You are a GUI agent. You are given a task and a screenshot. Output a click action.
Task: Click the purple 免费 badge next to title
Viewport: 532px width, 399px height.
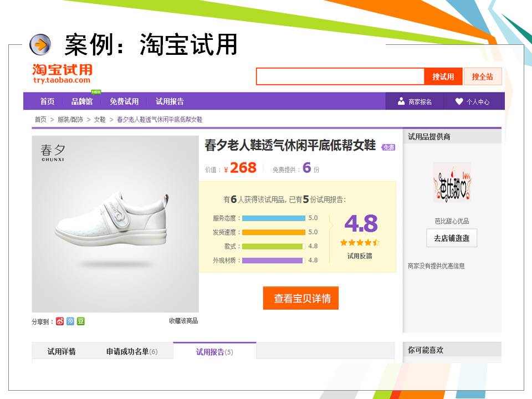(388, 147)
